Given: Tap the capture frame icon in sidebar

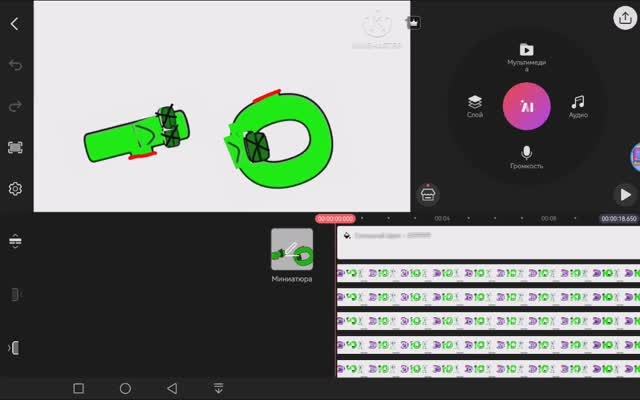Looking at the screenshot, I should coord(15,147).
